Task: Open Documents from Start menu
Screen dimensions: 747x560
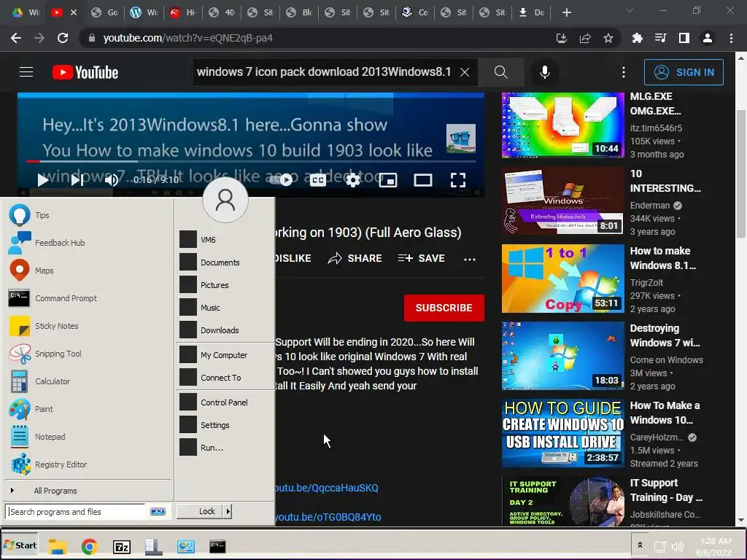Action: pyautogui.click(x=226, y=262)
